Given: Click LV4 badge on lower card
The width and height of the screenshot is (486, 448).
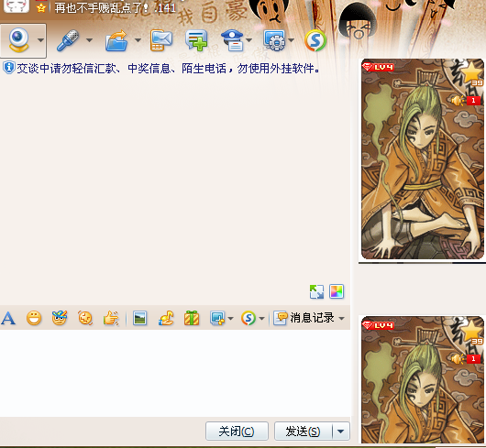Looking at the screenshot, I should (x=378, y=325).
